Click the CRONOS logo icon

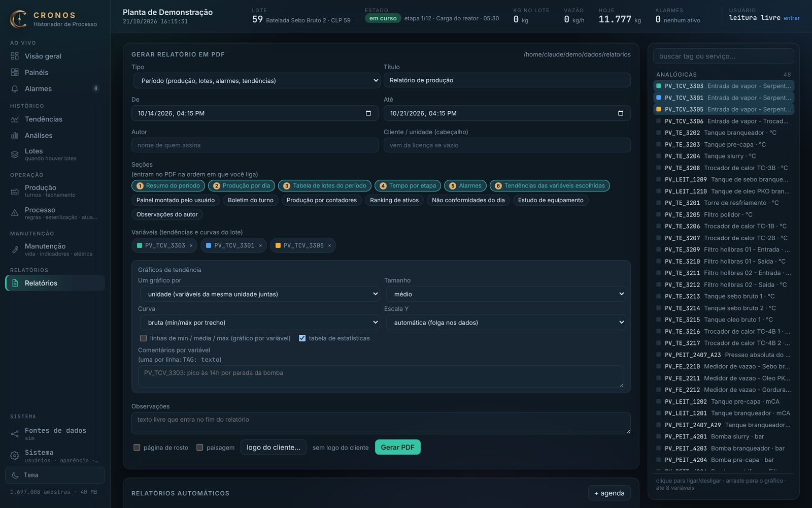(19, 19)
